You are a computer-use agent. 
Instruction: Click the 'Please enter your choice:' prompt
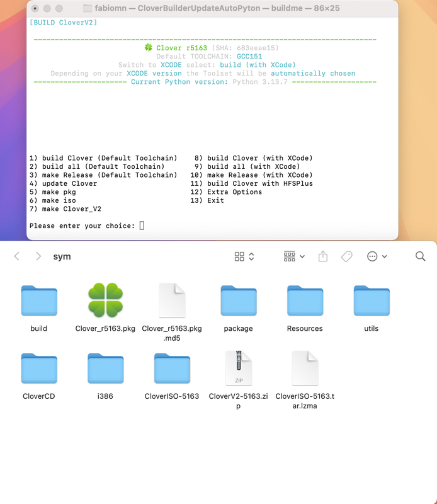[x=82, y=226]
